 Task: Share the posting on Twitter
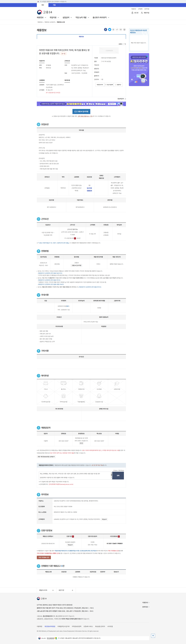click(x=109, y=30)
